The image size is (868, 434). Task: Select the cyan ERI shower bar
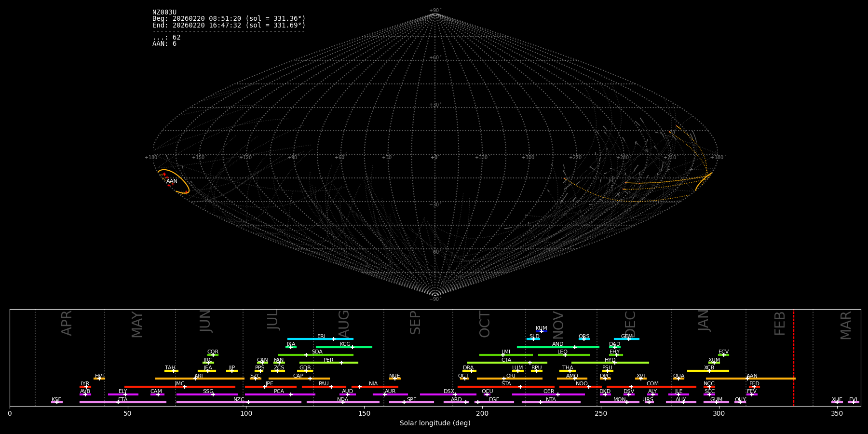tap(320, 339)
